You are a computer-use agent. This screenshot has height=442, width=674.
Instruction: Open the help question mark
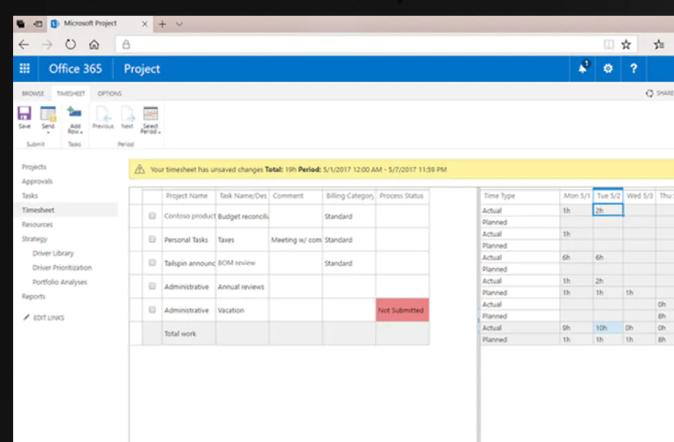click(x=633, y=68)
